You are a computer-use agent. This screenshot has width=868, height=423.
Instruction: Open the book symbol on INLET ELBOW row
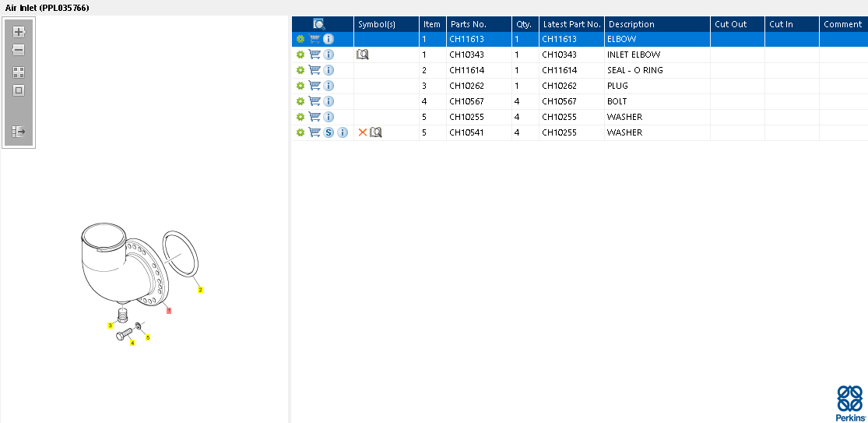(362, 55)
